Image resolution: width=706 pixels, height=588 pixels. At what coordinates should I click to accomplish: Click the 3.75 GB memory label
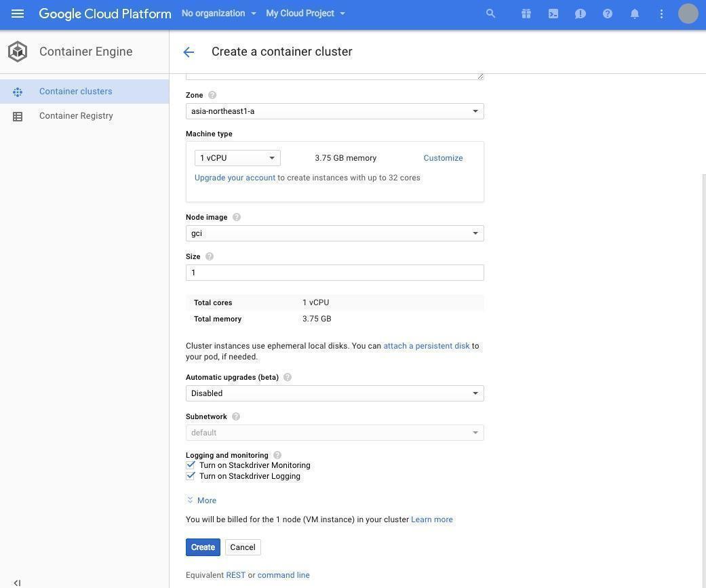(346, 158)
